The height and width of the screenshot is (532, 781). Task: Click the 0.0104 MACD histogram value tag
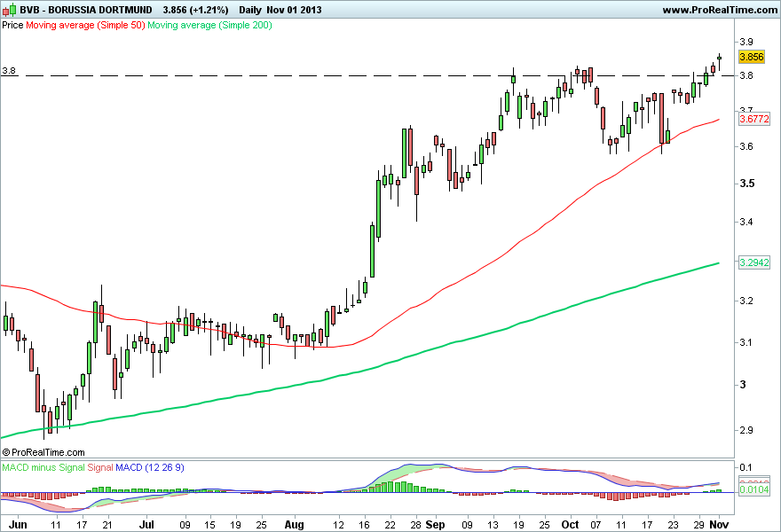point(754,490)
